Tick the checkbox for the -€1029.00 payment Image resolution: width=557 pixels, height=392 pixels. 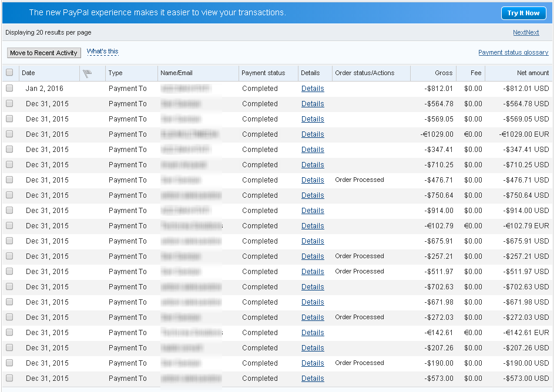[9, 134]
